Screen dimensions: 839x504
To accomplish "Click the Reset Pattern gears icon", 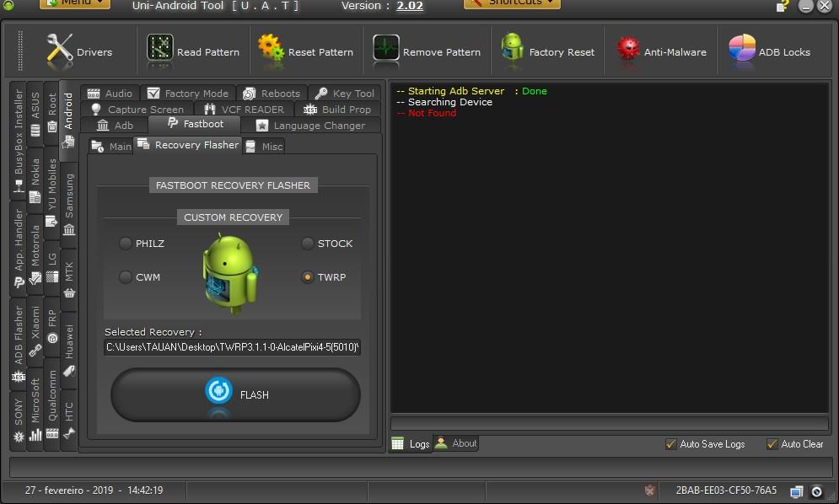I will click(271, 47).
